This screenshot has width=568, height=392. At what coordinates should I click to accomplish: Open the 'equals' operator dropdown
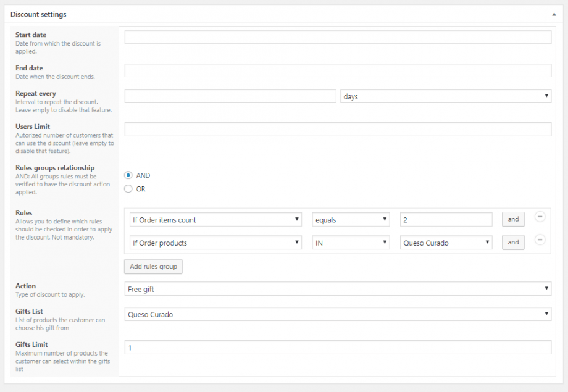click(x=351, y=220)
